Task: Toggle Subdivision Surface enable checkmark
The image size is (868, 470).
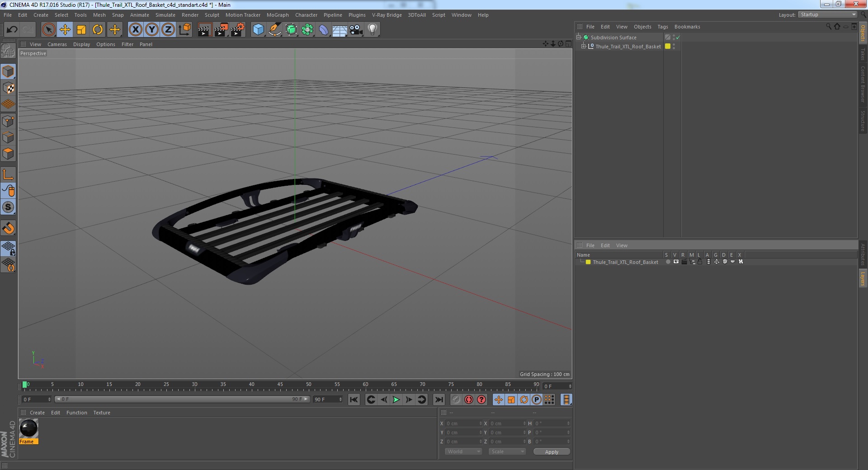Action: (x=678, y=38)
